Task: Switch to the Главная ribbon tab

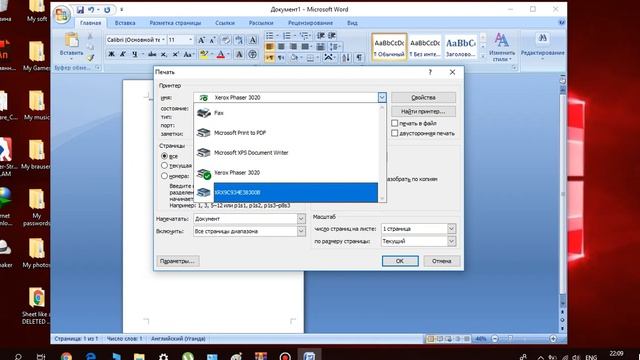Action: click(91, 23)
